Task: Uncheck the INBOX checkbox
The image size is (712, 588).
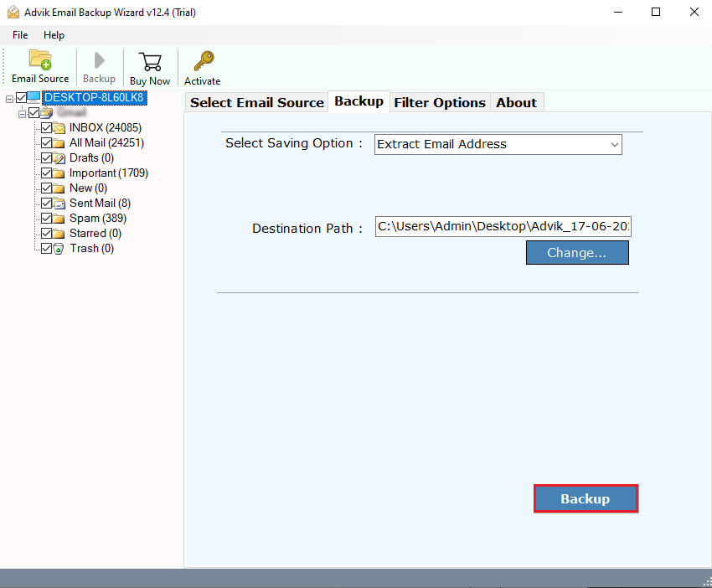Action: pos(46,127)
